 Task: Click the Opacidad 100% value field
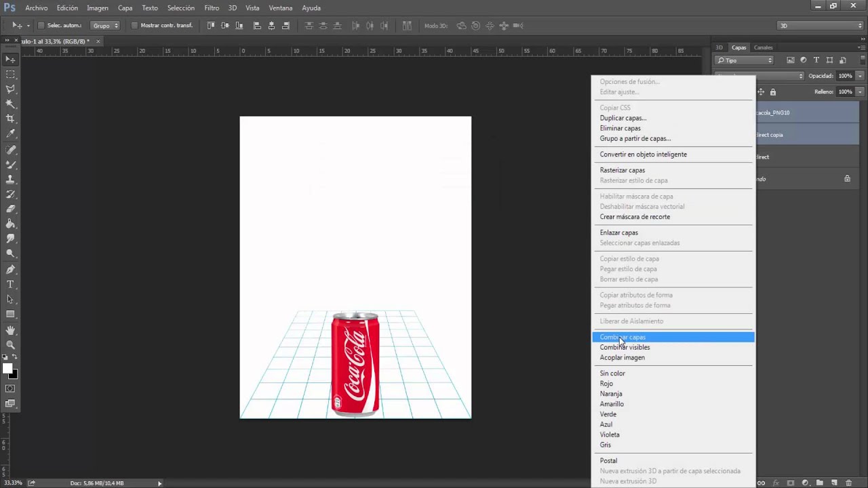point(845,76)
